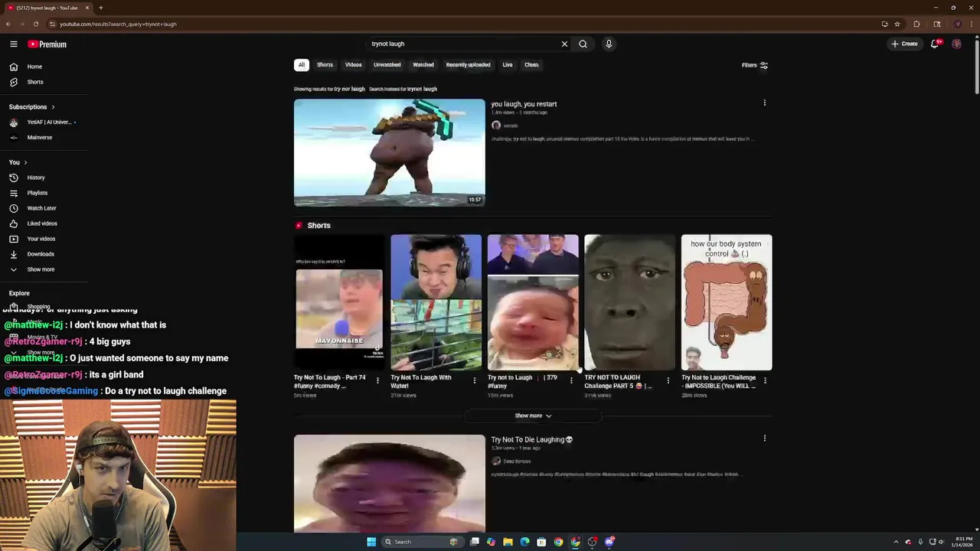Select the Videos filter chip
The width and height of the screenshot is (980, 551).
353,65
